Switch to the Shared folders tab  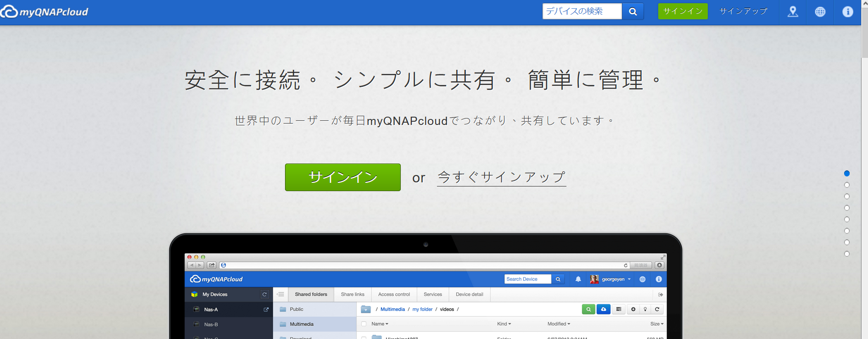(311, 294)
